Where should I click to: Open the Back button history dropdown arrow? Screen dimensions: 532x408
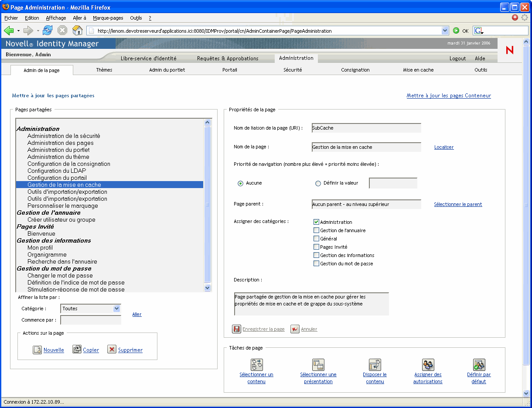[18, 31]
